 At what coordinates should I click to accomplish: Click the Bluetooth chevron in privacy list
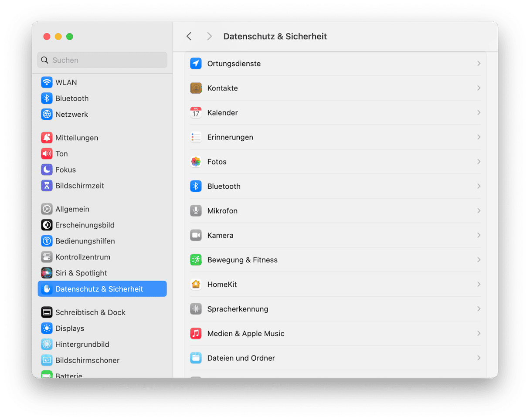(x=479, y=186)
